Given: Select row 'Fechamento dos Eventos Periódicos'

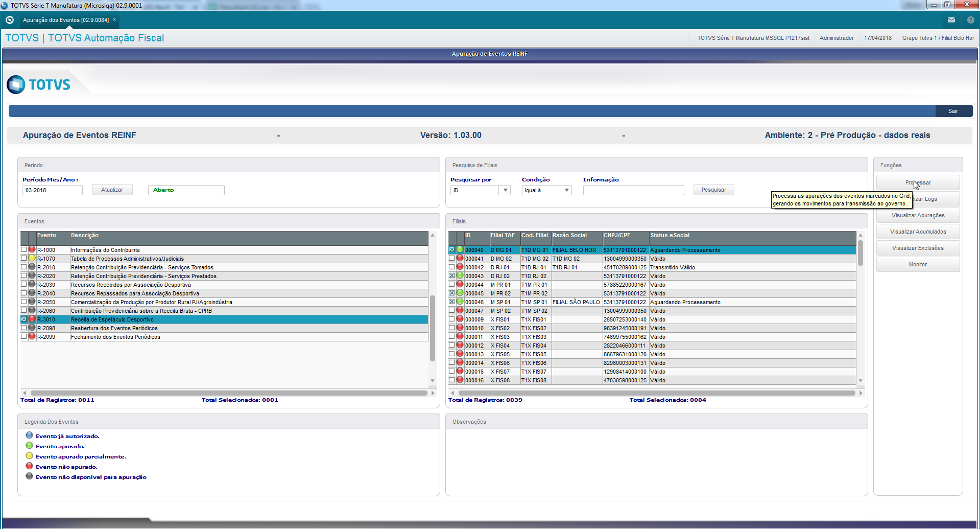Looking at the screenshot, I should (224, 337).
